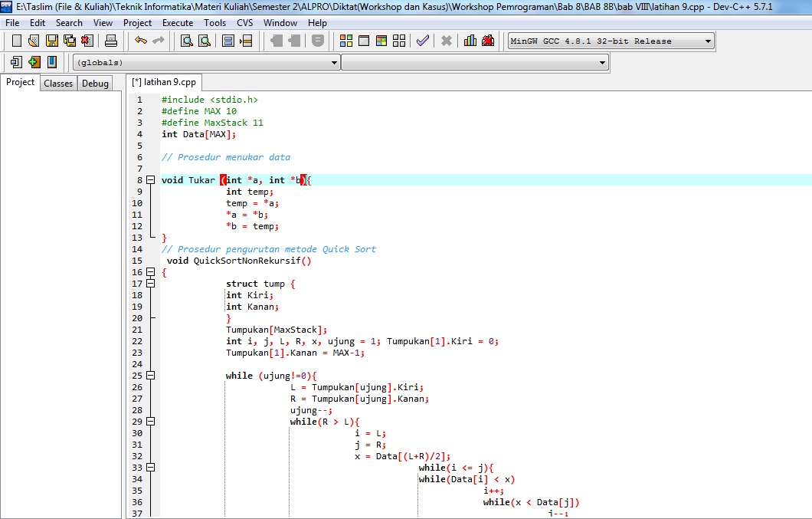The image size is (812, 519).
Task: Click the Replace toolbar icon
Action: 205,41
